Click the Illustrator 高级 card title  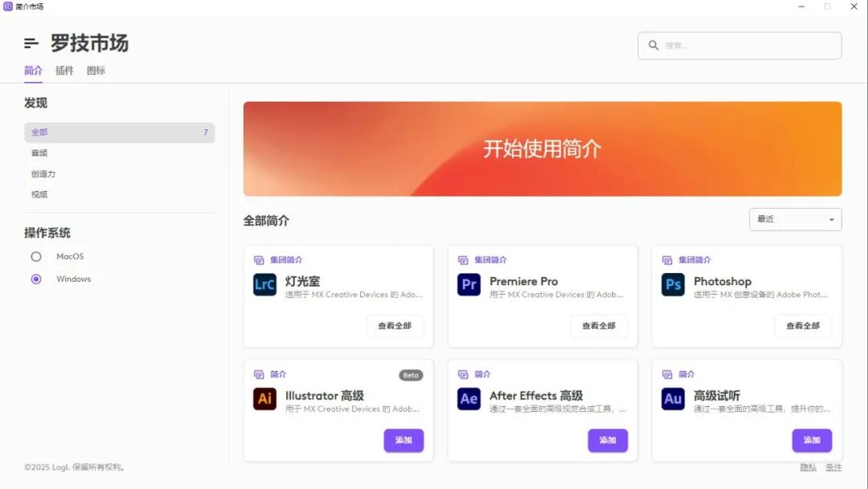[325, 396]
